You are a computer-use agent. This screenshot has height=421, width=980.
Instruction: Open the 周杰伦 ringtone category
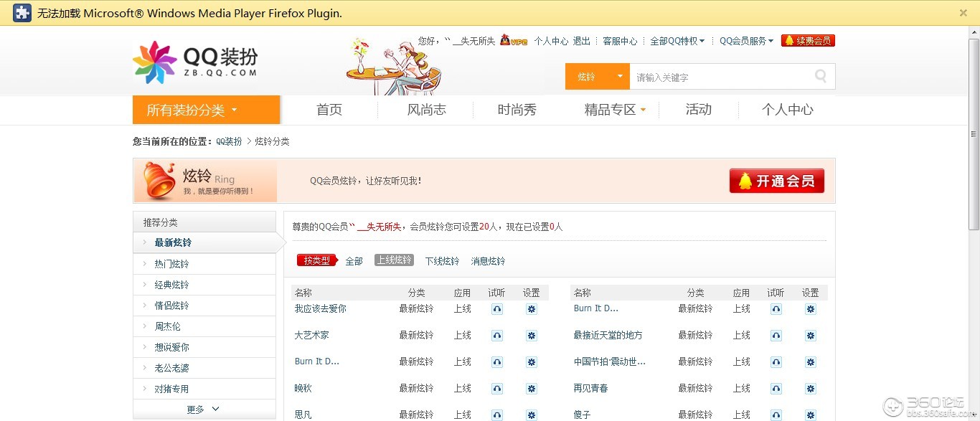[x=168, y=326]
